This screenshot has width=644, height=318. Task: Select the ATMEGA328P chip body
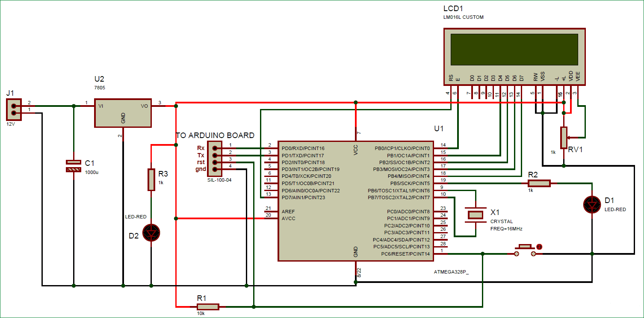click(x=356, y=201)
